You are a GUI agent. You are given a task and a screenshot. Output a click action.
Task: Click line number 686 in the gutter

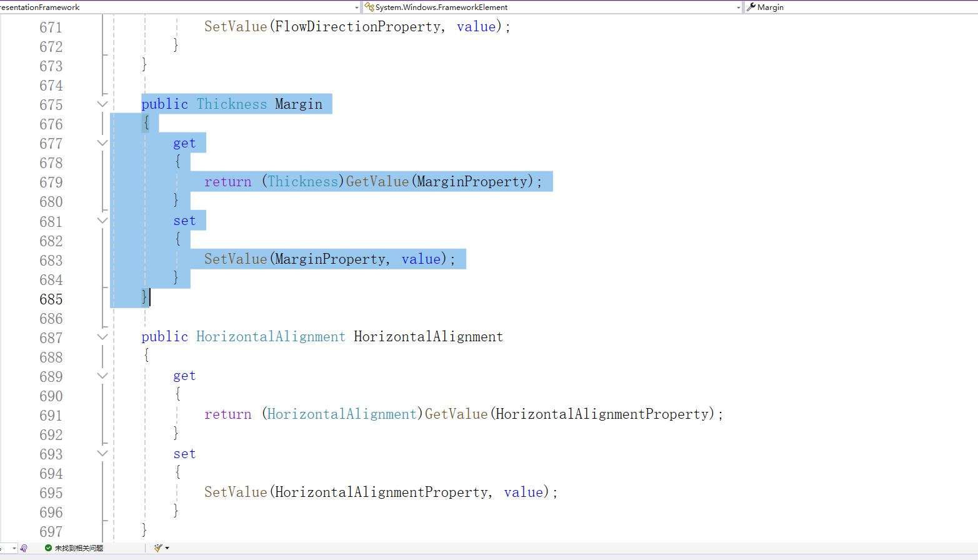click(51, 319)
